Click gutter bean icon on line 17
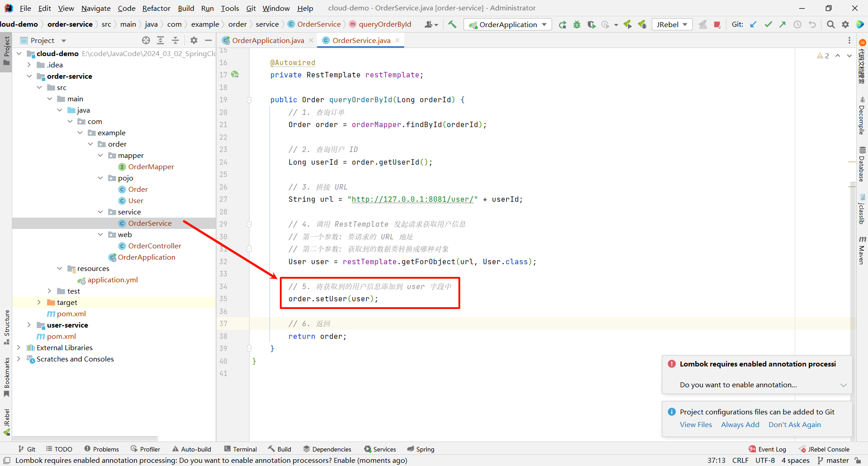The height and width of the screenshot is (466, 868). click(235, 75)
